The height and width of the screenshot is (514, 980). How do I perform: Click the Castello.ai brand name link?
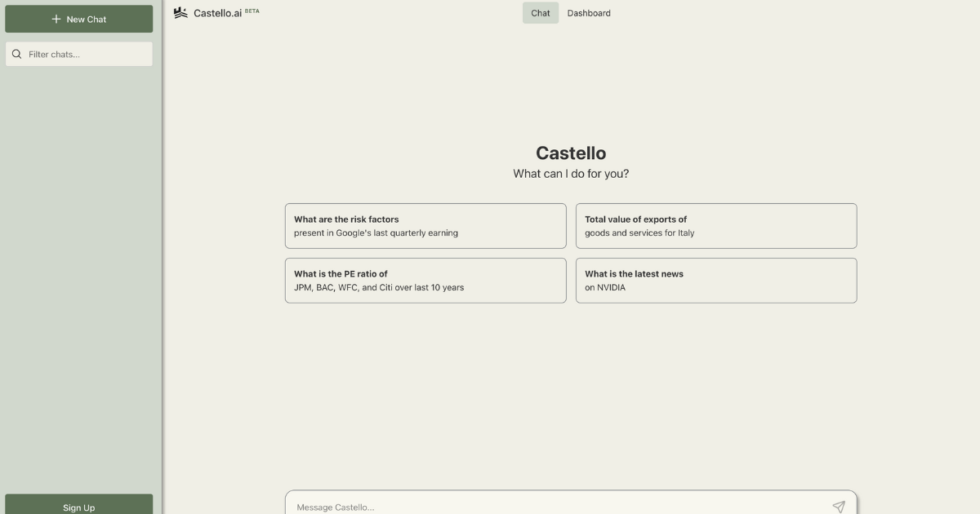tap(217, 13)
